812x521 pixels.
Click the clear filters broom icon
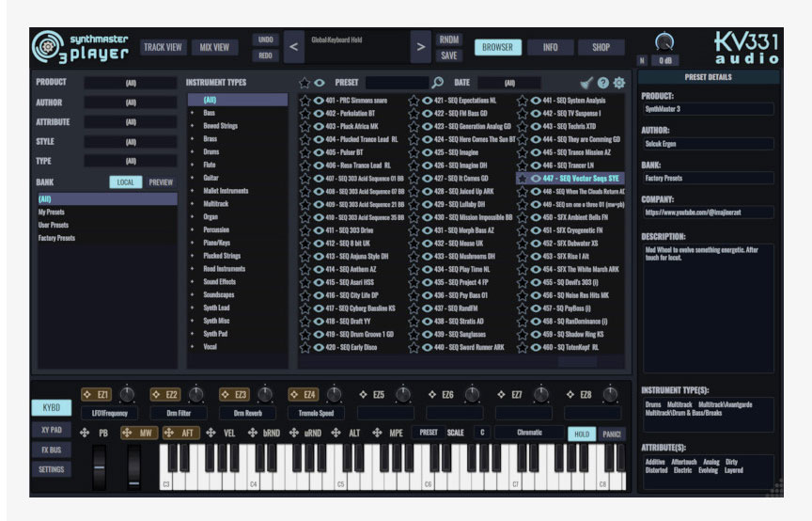tap(587, 83)
